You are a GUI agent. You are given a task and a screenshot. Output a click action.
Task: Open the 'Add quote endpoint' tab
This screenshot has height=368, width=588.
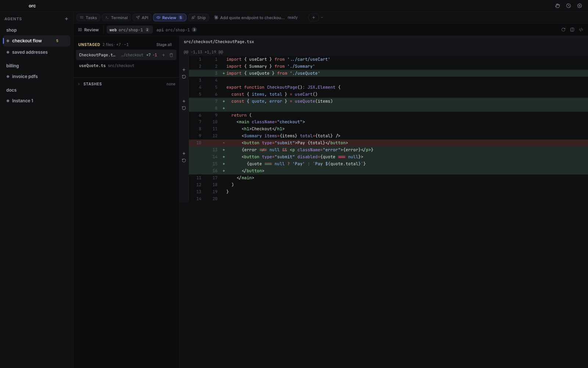256,18
